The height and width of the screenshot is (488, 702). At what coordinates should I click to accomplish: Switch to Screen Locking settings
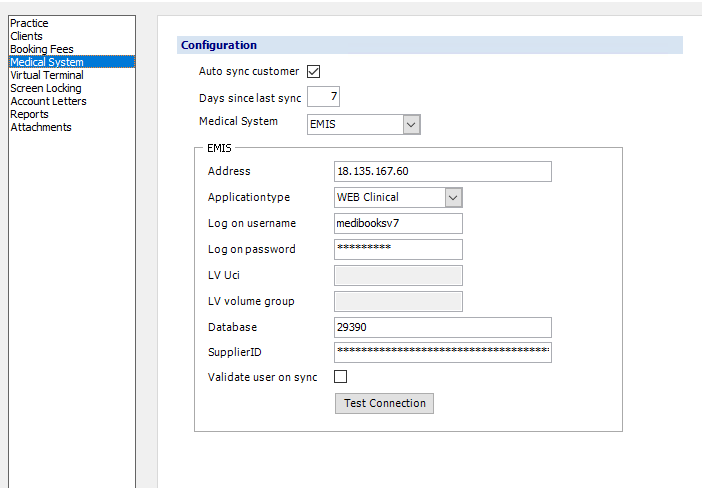(45, 88)
